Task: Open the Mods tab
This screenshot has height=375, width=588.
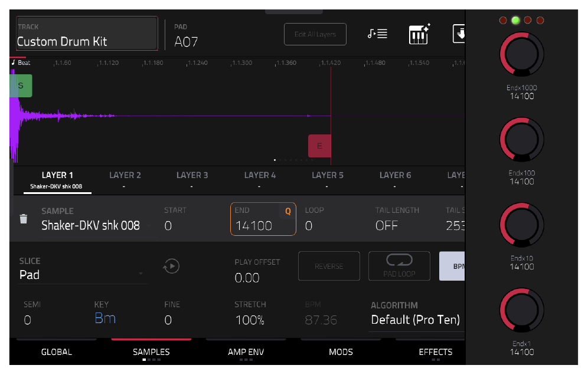Action: (x=341, y=352)
